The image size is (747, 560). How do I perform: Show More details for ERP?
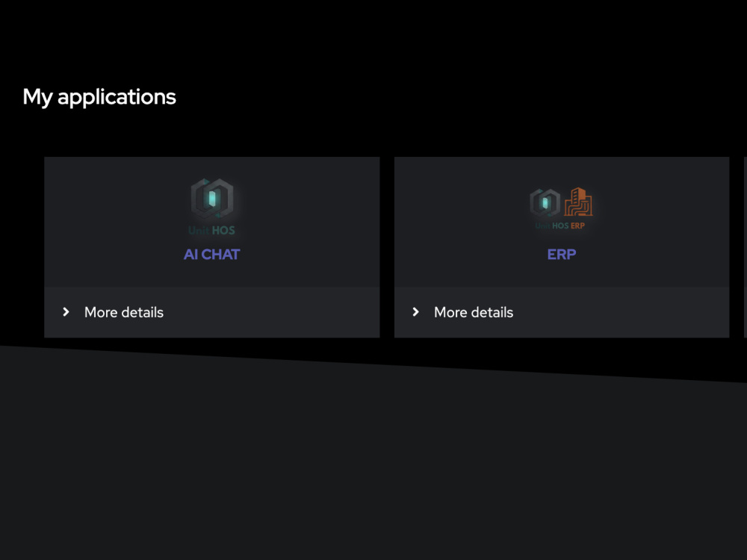(x=474, y=312)
